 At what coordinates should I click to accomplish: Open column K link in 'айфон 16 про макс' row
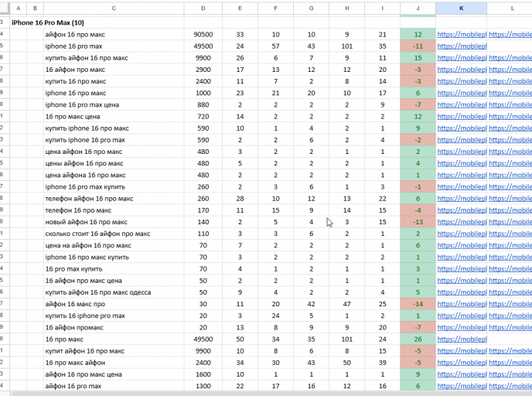click(462, 34)
